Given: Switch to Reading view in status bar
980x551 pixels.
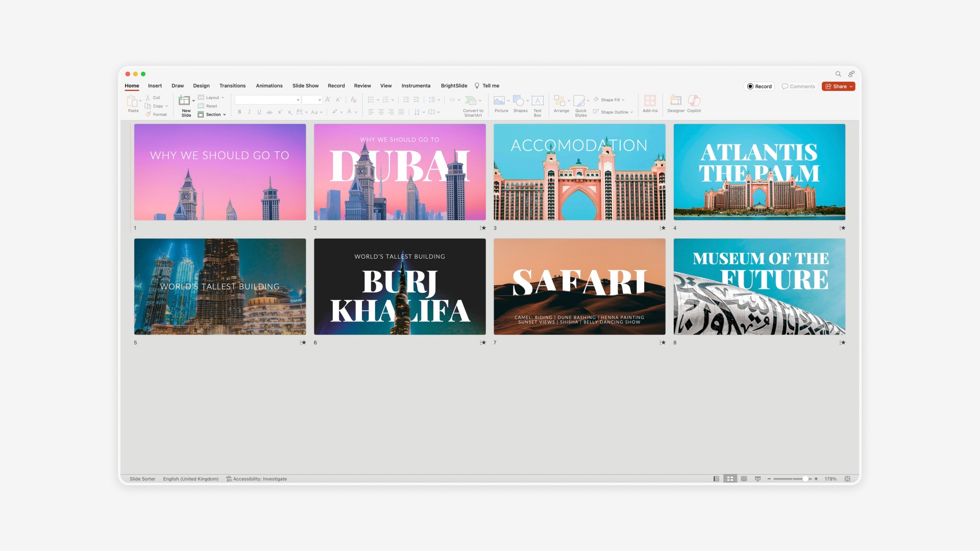Looking at the screenshot, I should click(x=744, y=479).
